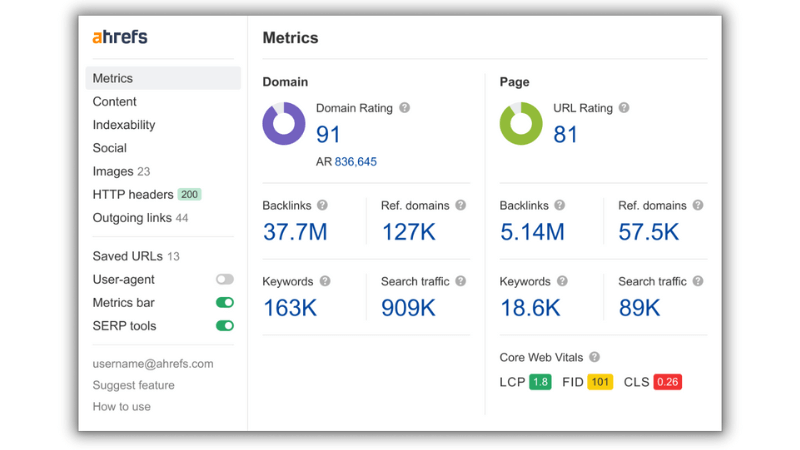Screen dimensions: 800x450
Task: Click the help icon beside Domain Rating
Action: tap(405, 108)
